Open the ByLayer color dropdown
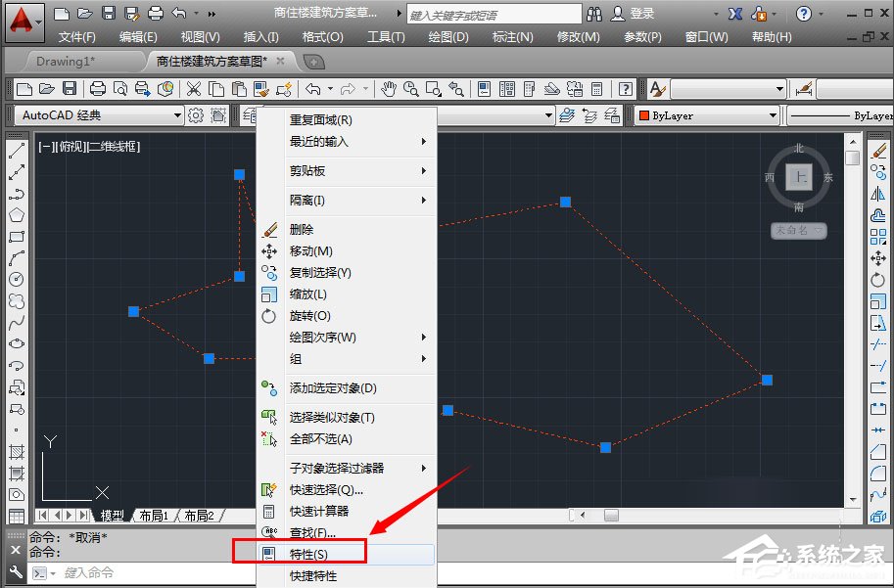 (774, 115)
